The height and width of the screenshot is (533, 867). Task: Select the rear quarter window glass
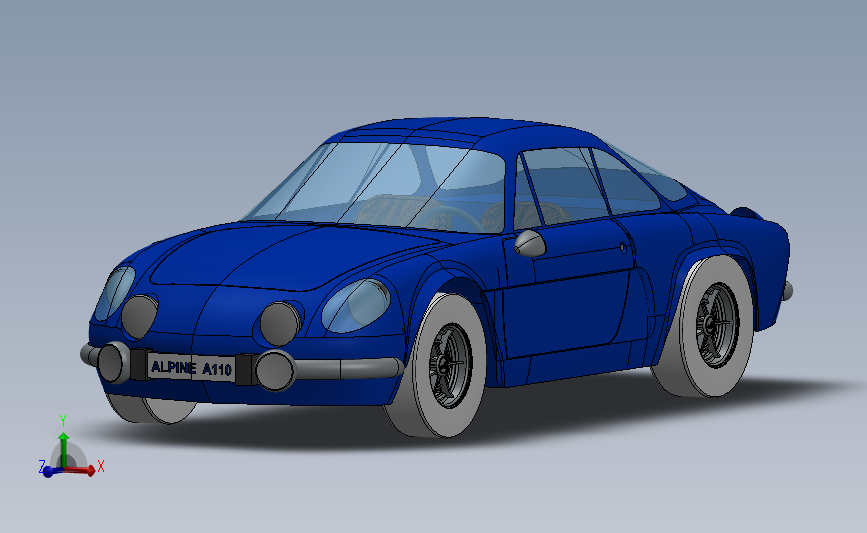pyautogui.click(x=625, y=184)
